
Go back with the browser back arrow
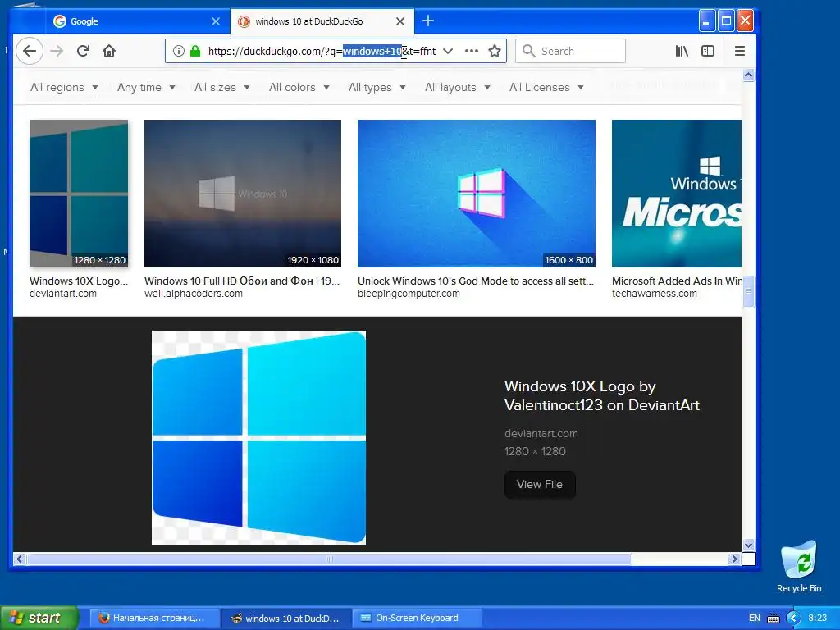point(30,51)
